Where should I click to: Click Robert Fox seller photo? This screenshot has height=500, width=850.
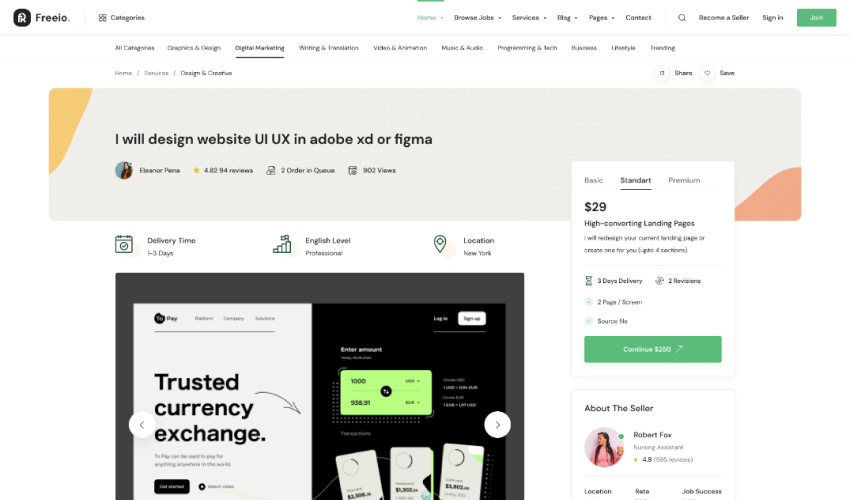(604, 447)
